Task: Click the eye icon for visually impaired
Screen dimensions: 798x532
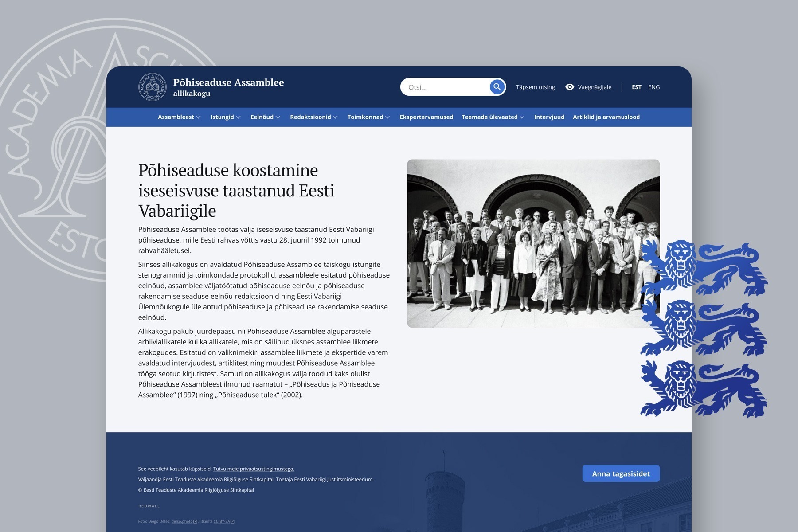Action: [570, 87]
